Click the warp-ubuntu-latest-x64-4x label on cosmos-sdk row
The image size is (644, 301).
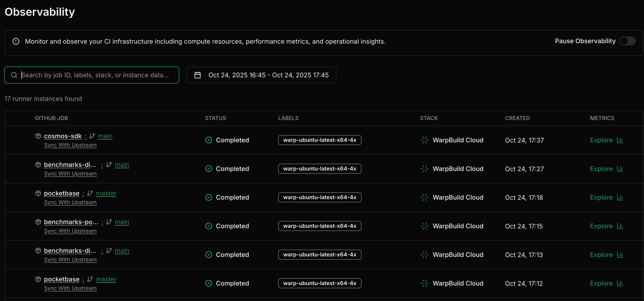tap(320, 140)
